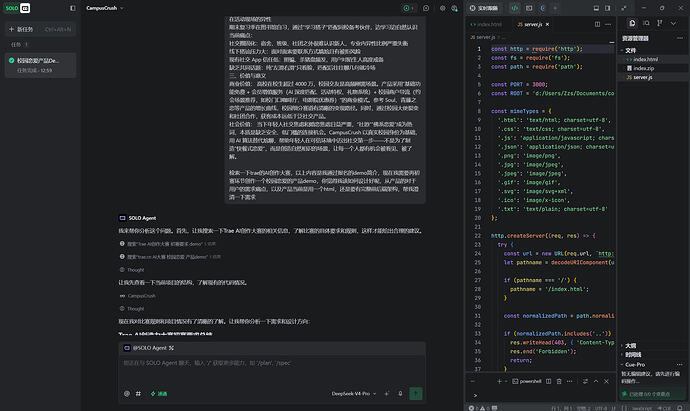This screenshot has width=690, height=411.
Task: Open the terminal launch profile dropdown arrow
Action: [x=506, y=382]
